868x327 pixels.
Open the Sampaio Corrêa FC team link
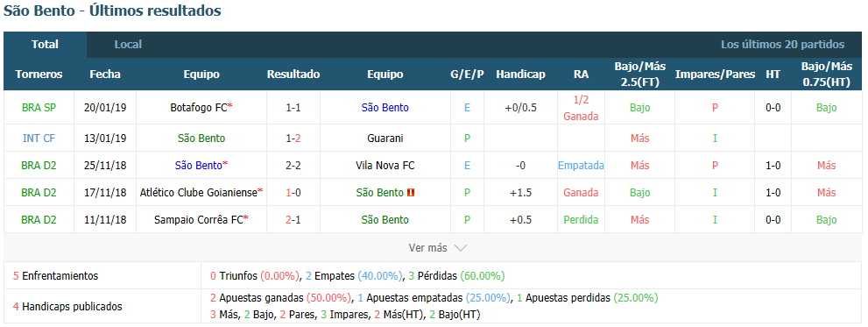click(x=200, y=220)
